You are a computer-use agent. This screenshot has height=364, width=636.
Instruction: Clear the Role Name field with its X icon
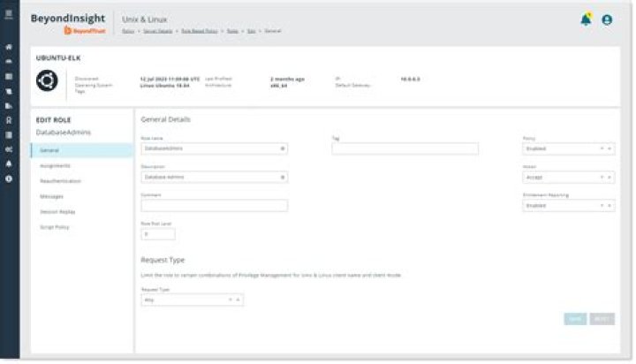tap(283, 148)
